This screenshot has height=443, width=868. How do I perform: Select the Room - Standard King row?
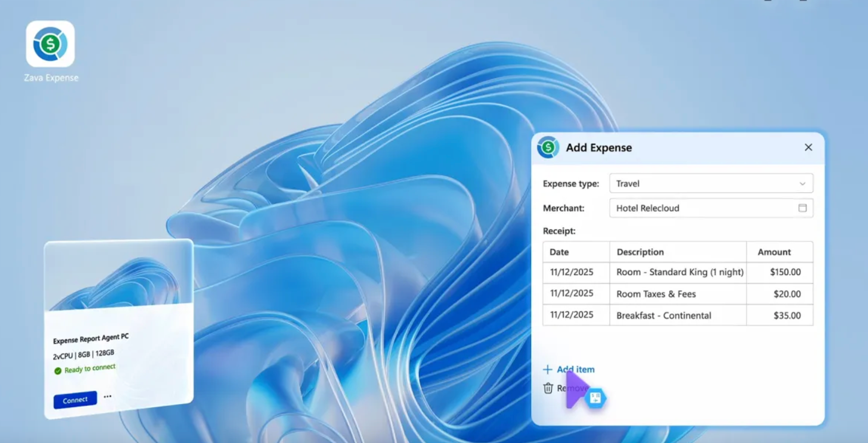click(x=679, y=272)
